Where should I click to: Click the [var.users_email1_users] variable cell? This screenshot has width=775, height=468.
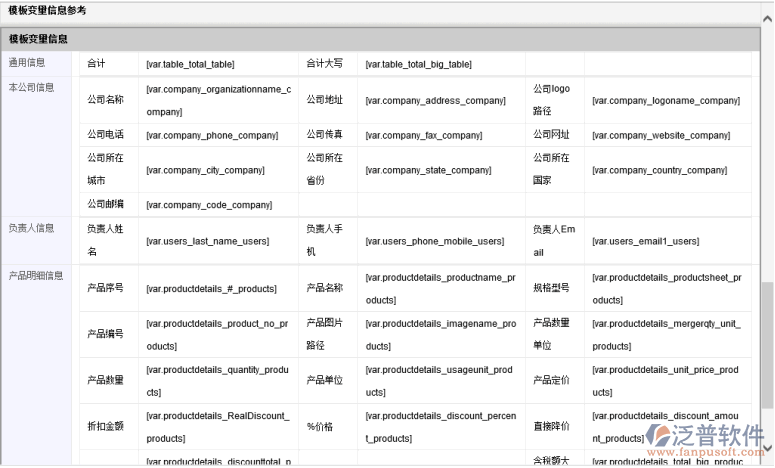click(x=641, y=241)
